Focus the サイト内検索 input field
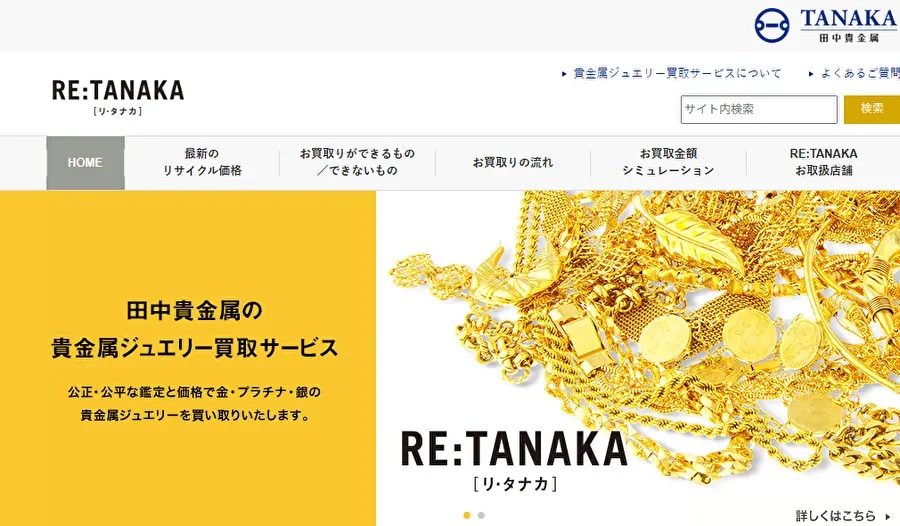This screenshot has width=900, height=526. [x=759, y=109]
